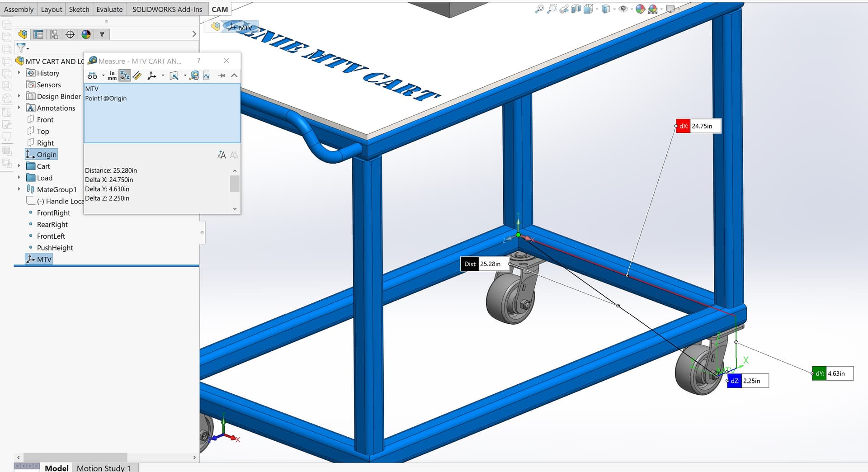Click Point1@Origin in measure selection box
The height and width of the screenshot is (472, 868).
pyautogui.click(x=106, y=98)
